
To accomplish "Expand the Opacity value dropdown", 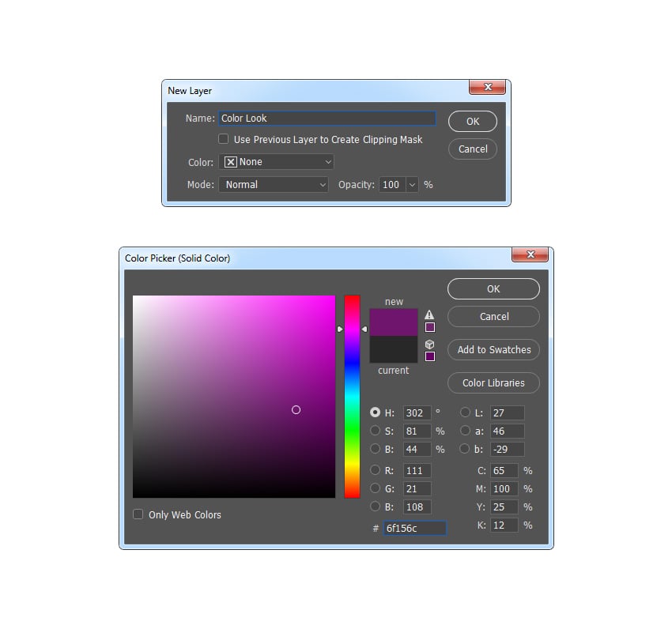I will (412, 184).
